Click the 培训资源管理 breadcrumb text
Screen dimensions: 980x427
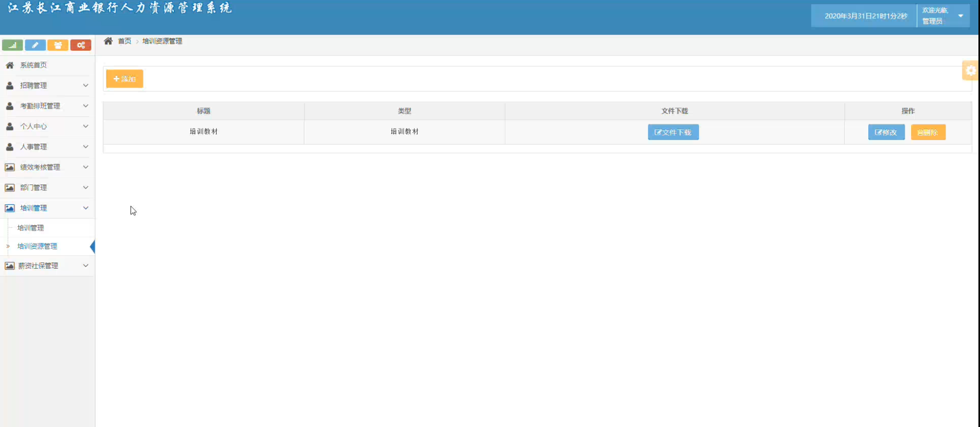click(x=162, y=41)
